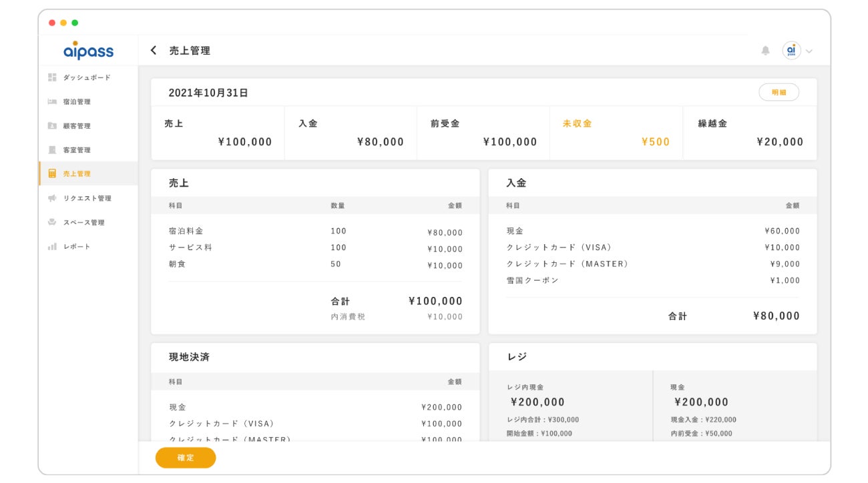Screen dimensions: 868x483
Task: Click the 客室管理 room icon
Action: [52, 149]
